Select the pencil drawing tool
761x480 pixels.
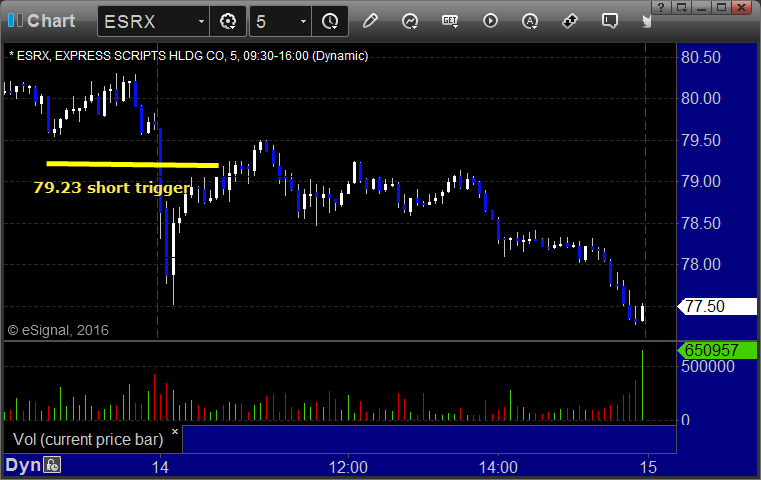pos(370,21)
